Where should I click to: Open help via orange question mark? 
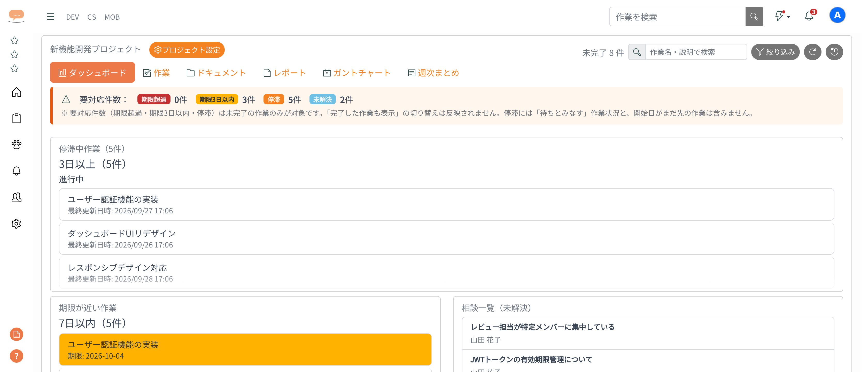tap(17, 356)
